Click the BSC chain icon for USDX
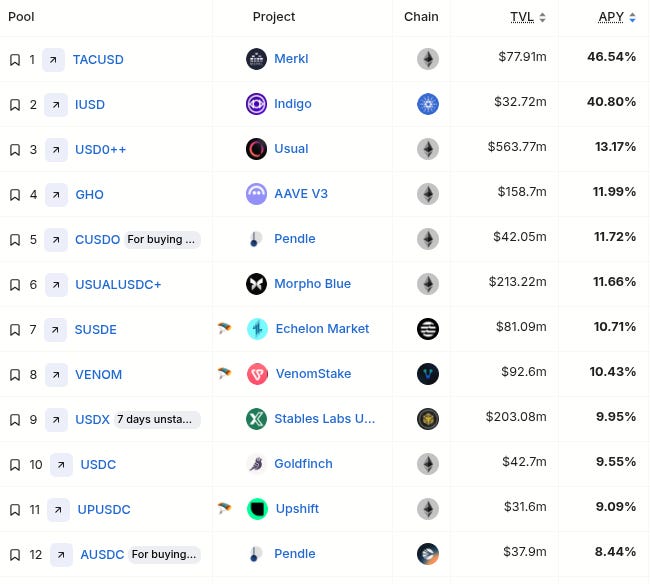 [x=428, y=419]
